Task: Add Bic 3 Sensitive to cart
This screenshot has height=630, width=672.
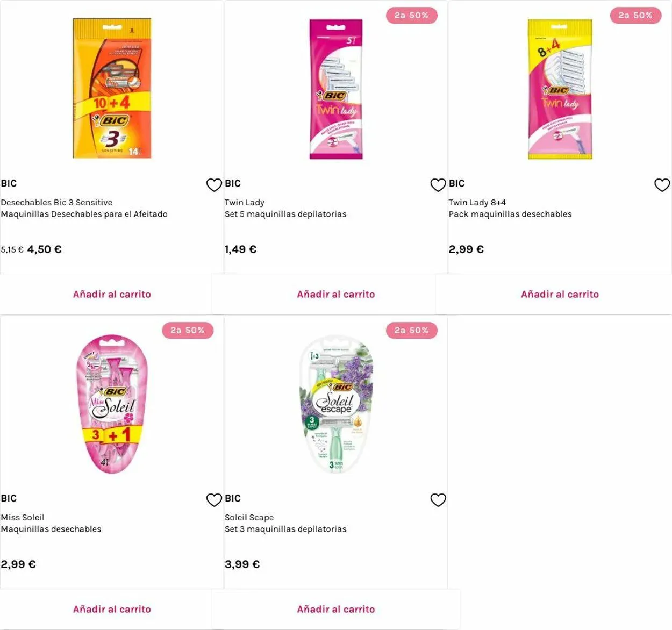Action: point(112,295)
